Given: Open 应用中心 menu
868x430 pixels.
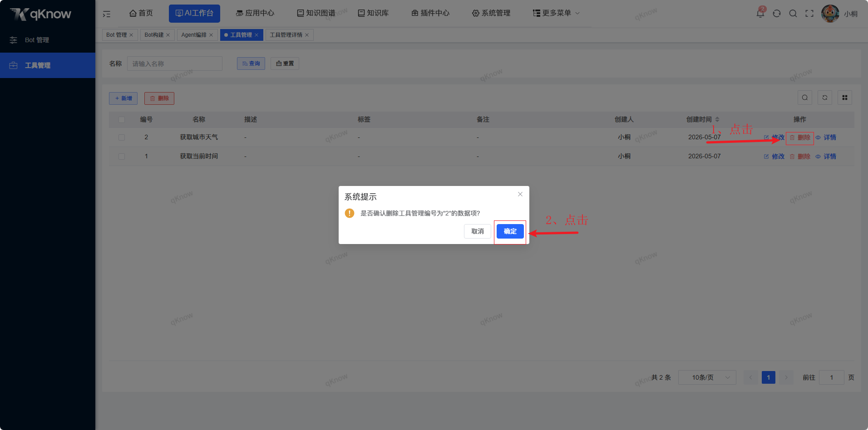Looking at the screenshot, I should tap(255, 13).
